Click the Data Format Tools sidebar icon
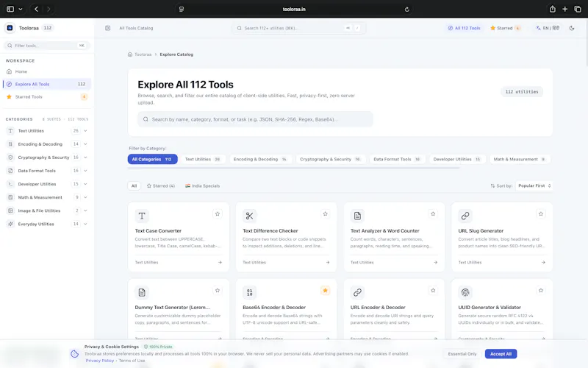 10,171
